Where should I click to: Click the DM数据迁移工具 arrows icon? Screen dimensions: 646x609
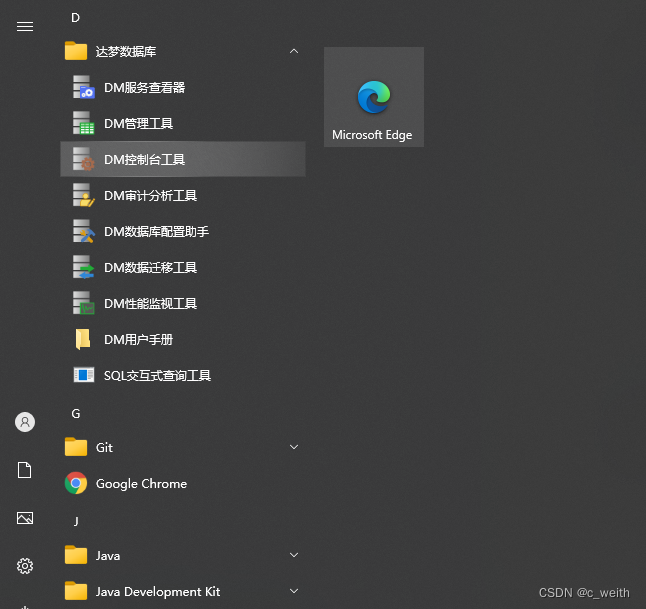pyautogui.click(x=84, y=267)
